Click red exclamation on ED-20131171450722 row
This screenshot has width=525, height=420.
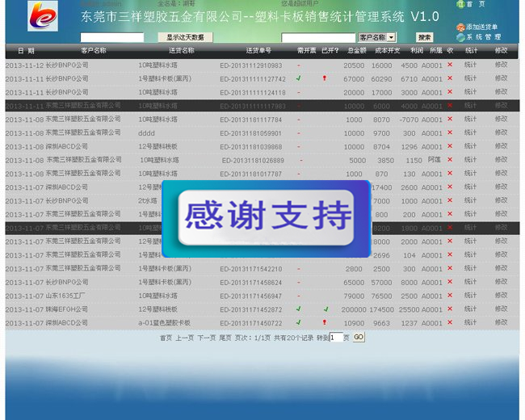pos(325,322)
